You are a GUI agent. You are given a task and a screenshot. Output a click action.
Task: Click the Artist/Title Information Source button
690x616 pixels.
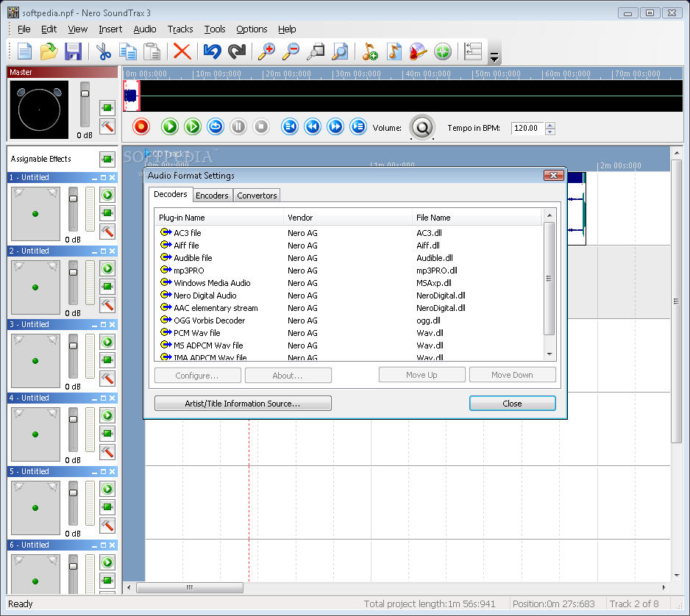coord(243,403)
